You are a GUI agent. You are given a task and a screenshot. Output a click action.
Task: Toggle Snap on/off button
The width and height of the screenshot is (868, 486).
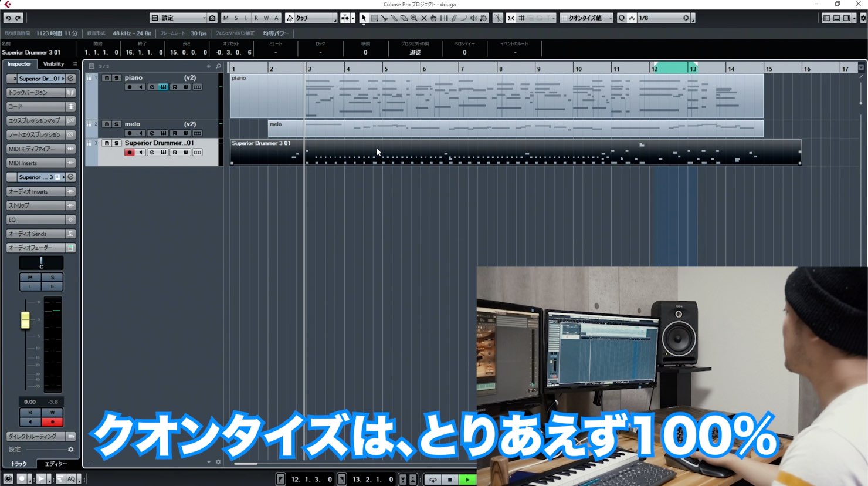click(x=511, y=18)
